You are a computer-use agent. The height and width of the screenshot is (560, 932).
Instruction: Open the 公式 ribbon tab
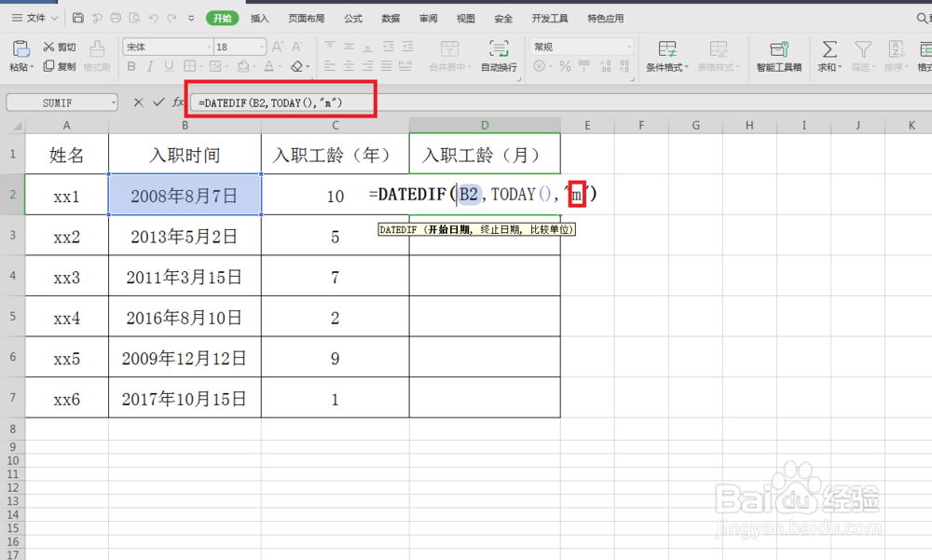(353, 19)
